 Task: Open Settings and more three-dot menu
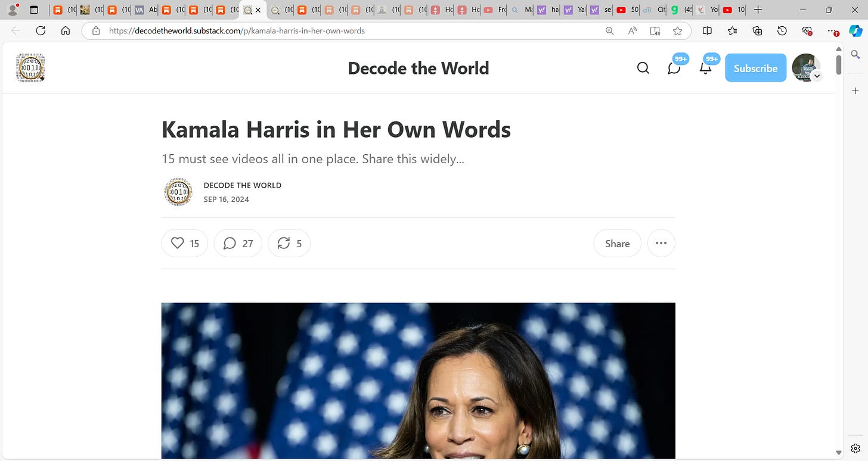click(x=832, y=31)
